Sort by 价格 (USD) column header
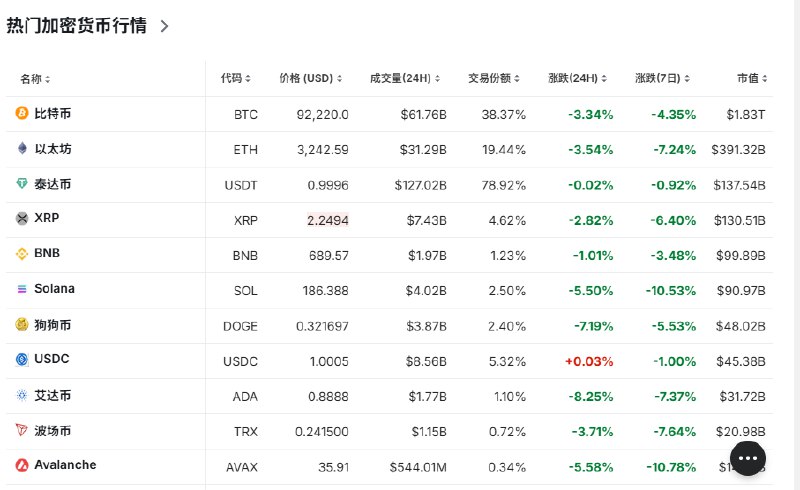The height and width of the screenshot is (490, 800). pyautogui.click(x=310, y=78)
